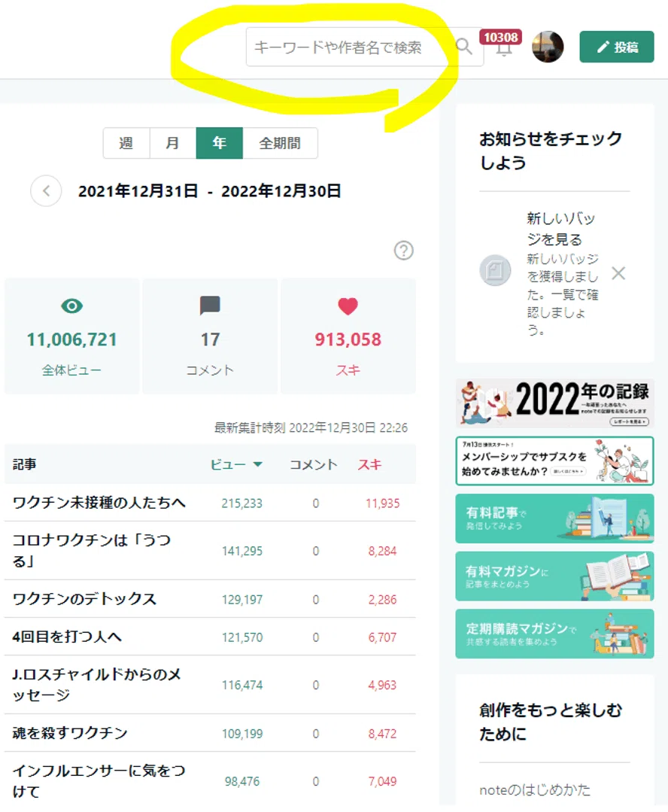Open the 有料記事 banner
The image size is (668, 812).
point(554,519)
